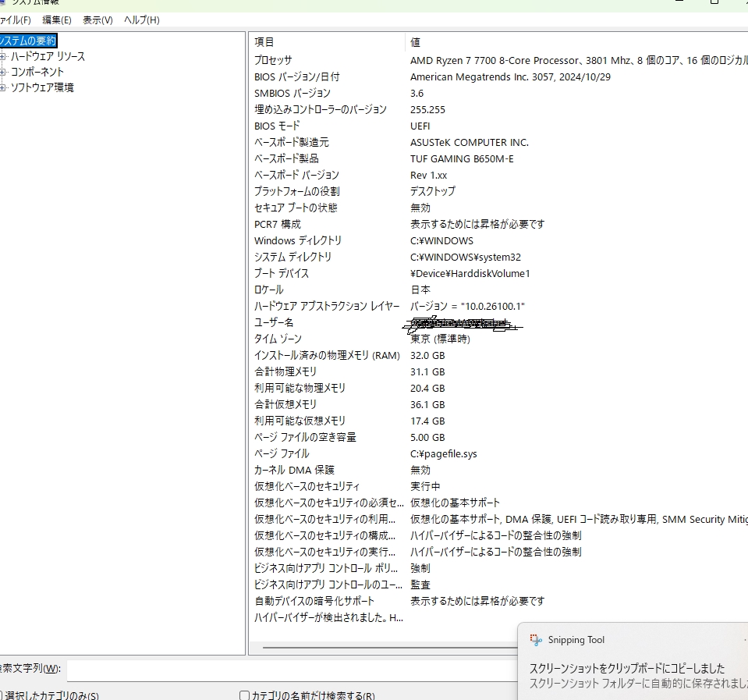The image size is (748, 700).
Task: Select the カーネル DMA 保護 row label
Action: click(x=294, y=470)
